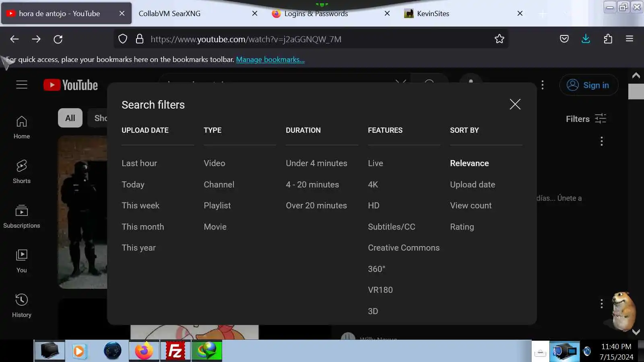This screenshot has width=644, height=362.
Task: Go forward in browser history
Action: coord(36,39)
